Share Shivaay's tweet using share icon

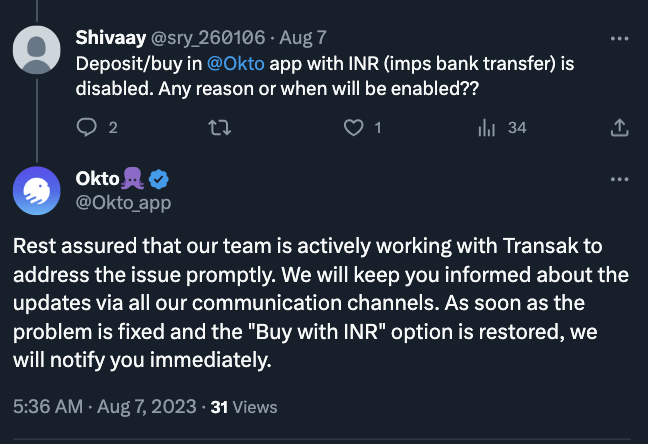point(619,127)
